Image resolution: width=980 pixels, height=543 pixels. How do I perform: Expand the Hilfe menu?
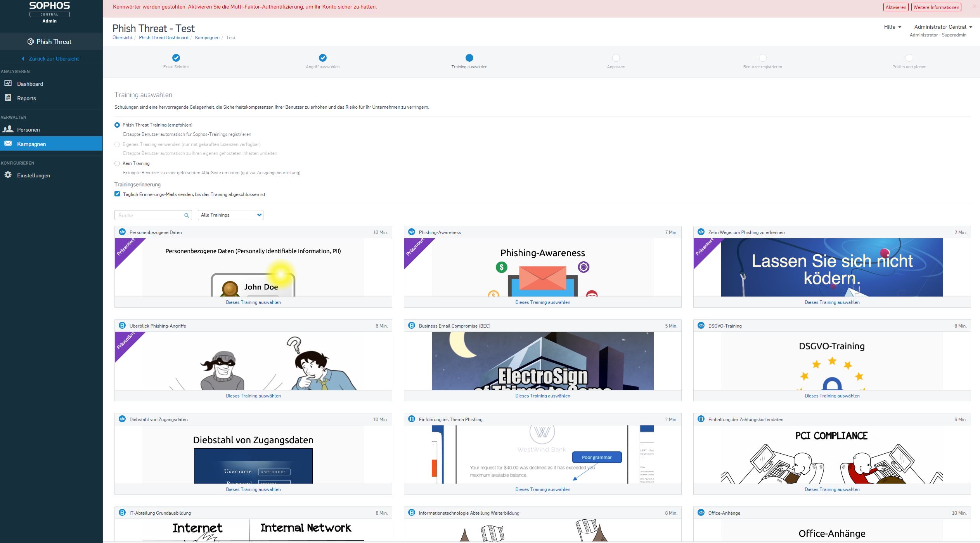point(892,27)
